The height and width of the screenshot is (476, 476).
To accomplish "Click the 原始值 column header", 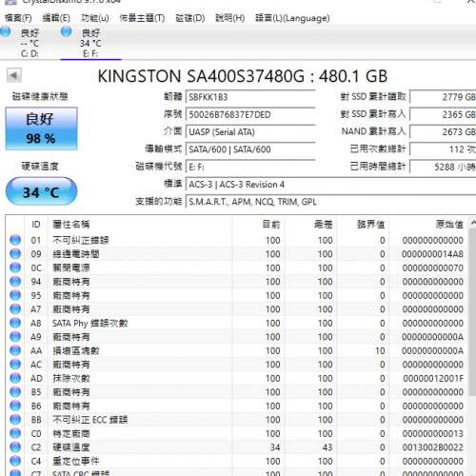I will coord(427,225).
